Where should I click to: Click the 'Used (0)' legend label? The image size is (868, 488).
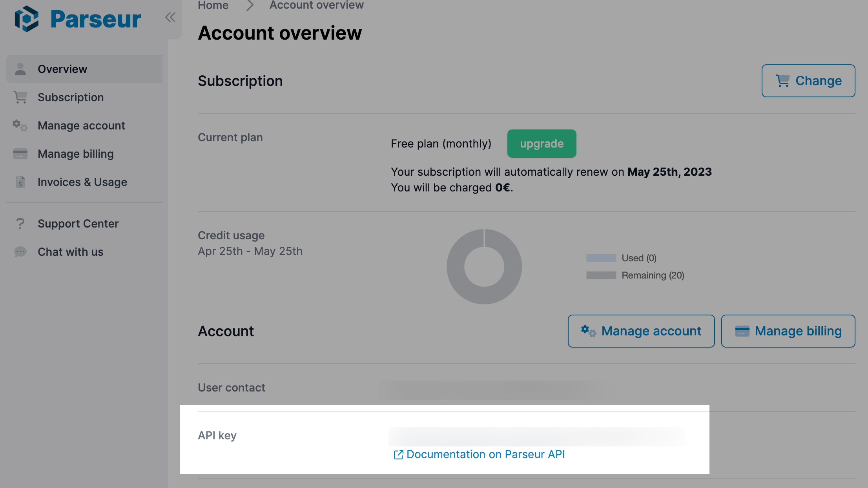pyautogui.click(x=639, y=258)
